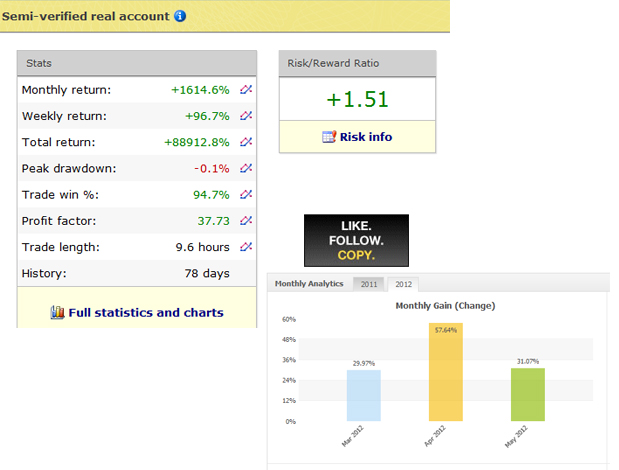The height and width of the screenshot is (470, 619).
Task: Click the 29.97% bar label
Action: click(364, 363)
